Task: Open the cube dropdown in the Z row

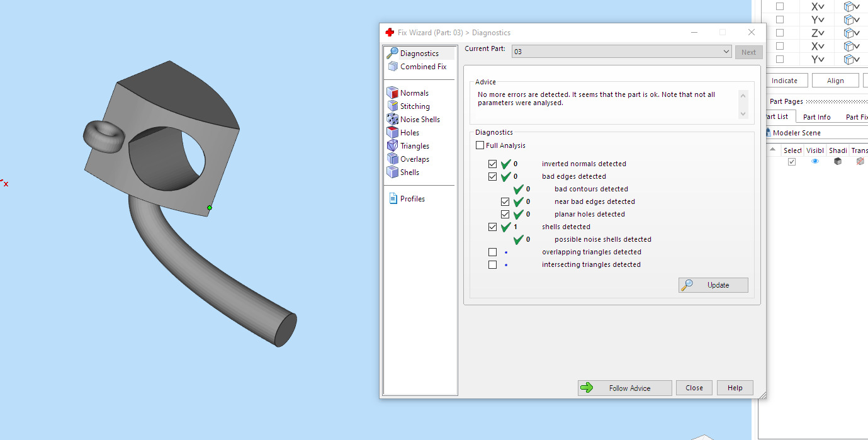Action: [x=852, y=33]
